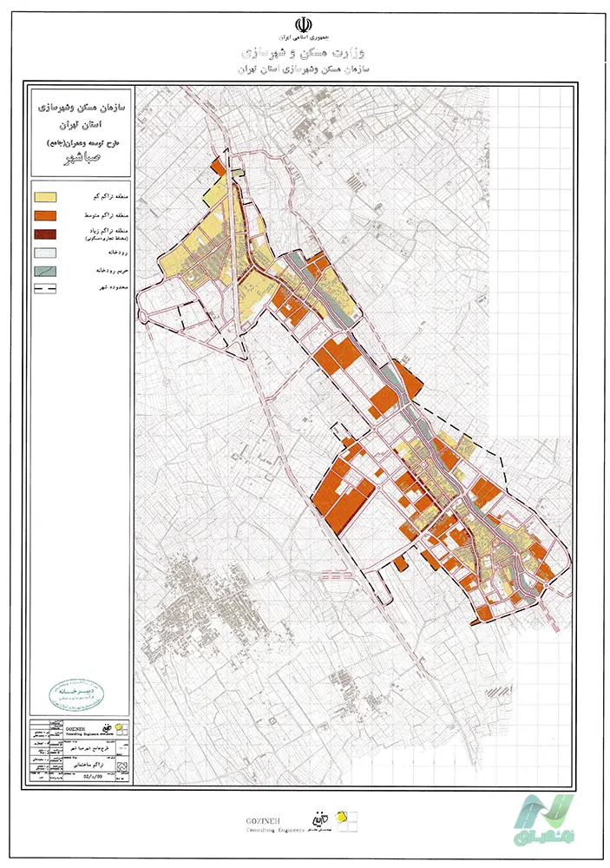610x868 pixels.
Task: Click the north arrow symbol in title block
Action: (121, 767)
